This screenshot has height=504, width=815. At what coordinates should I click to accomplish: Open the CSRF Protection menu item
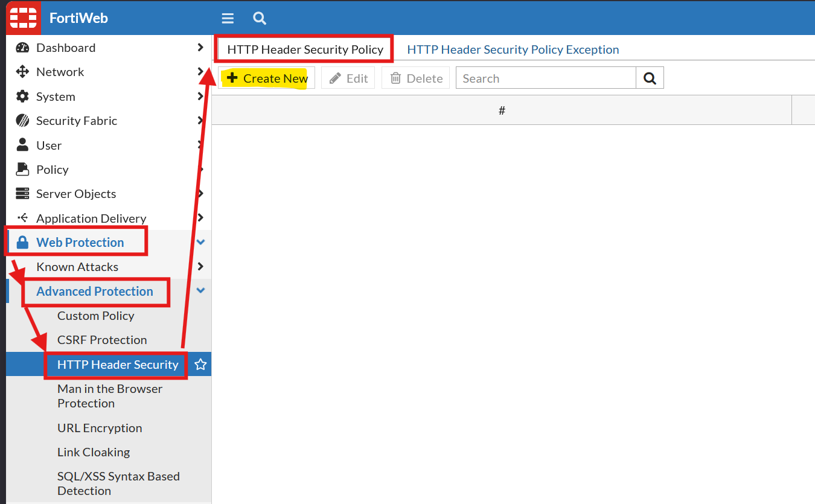pos(102,340)
